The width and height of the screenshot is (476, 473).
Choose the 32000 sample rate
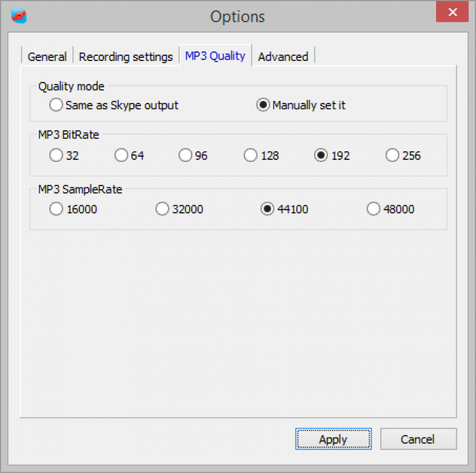point(162,209)
